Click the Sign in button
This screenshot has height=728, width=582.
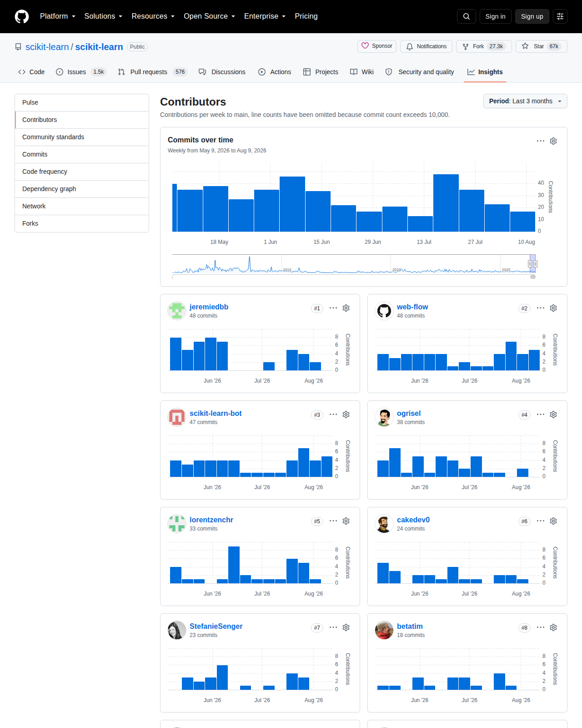pyautogui.click(x=495, y=16)
